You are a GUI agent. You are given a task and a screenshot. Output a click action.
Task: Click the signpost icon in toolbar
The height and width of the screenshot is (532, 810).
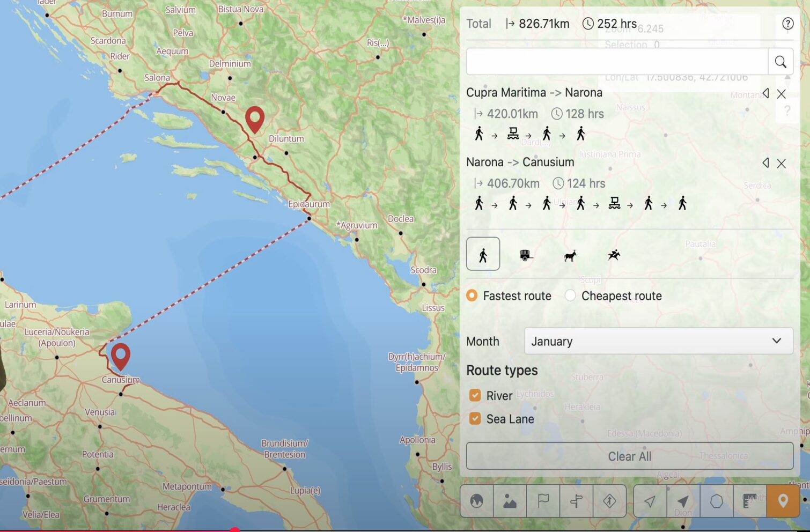pos(577,501)
